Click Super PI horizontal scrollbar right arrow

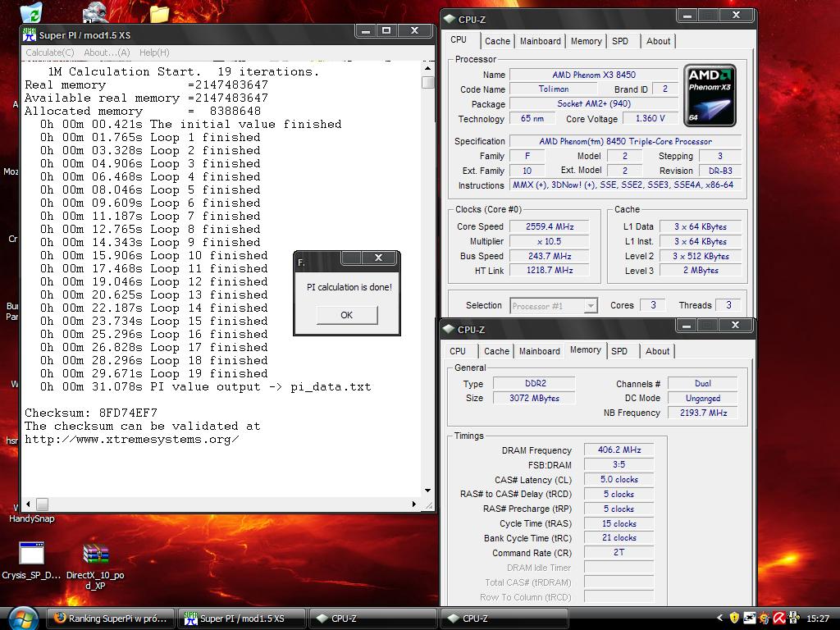[413, 504]
